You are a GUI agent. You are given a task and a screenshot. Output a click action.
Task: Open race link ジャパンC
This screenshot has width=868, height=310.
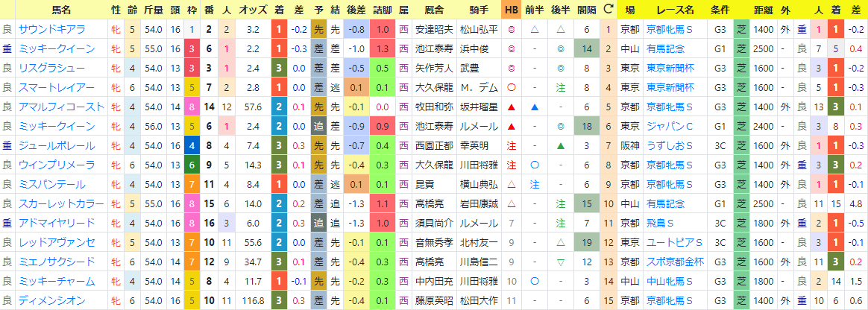click(670, 126)
